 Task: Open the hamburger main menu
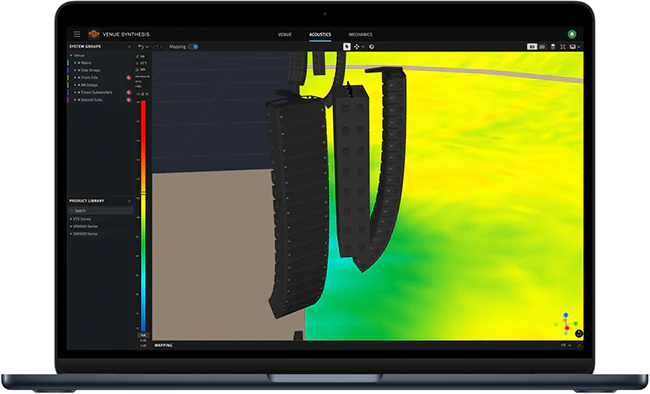tap(77, 34)
